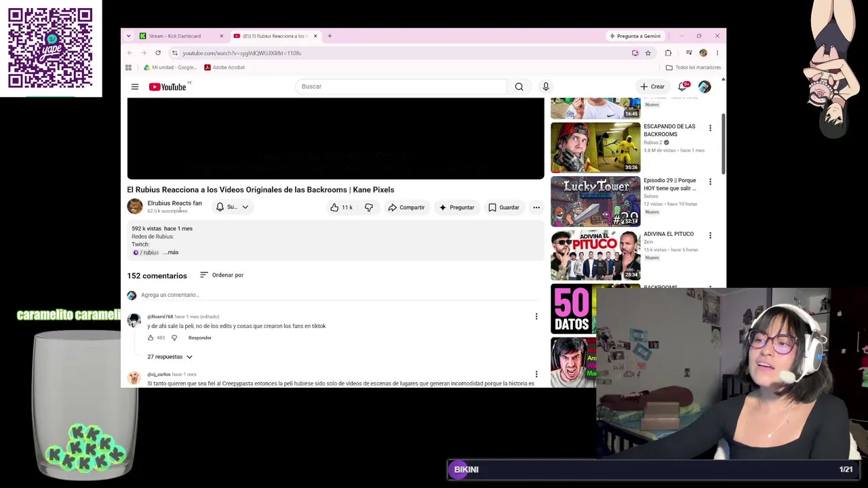Open the Chrome extensions puzzle icon

[x=668, y=53]
